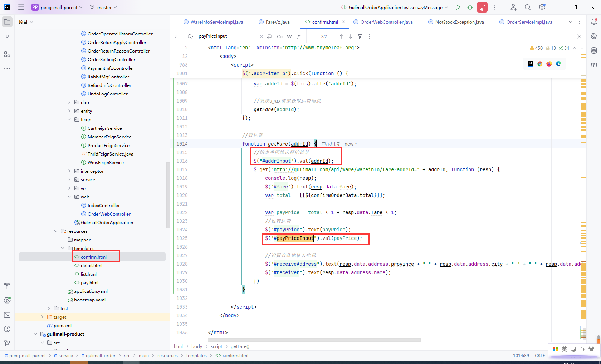Click the getFare() breadcrumb
This screenshot has width=601, height=364.
tap(240, 346)
